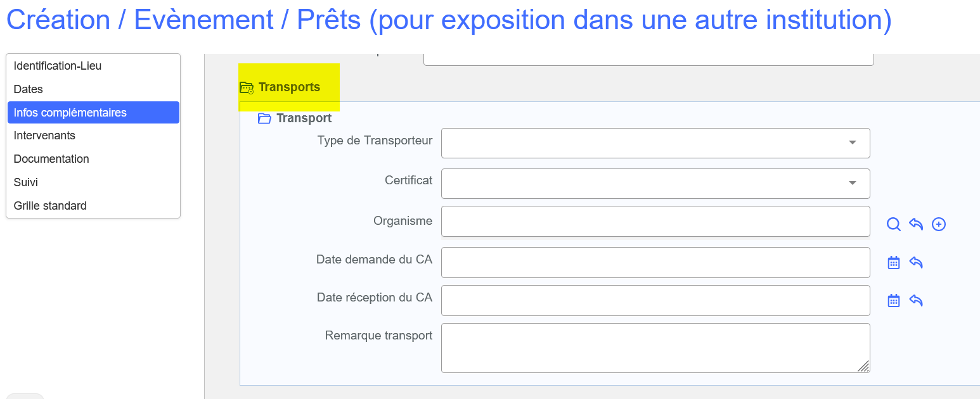Click the search magnifier icon beside Organisme
Image resolution: width=980 pixels, height=399 pixels.
point(894,224)
